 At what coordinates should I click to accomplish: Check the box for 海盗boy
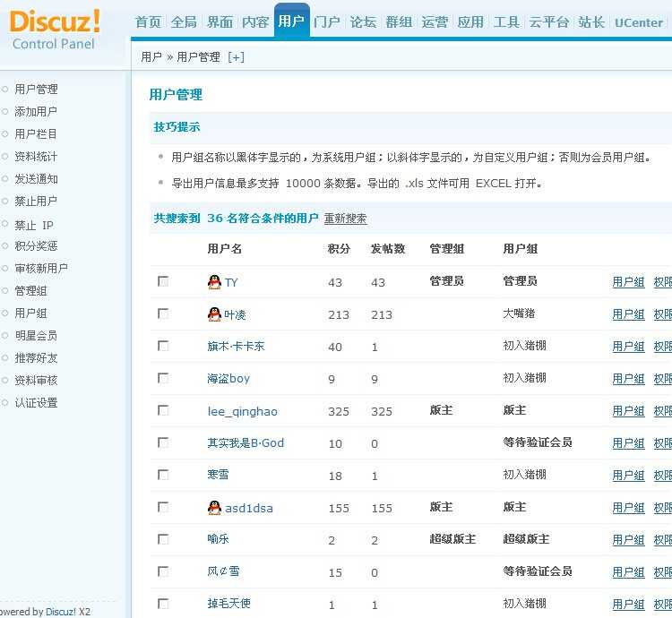(x=163, y=378)
